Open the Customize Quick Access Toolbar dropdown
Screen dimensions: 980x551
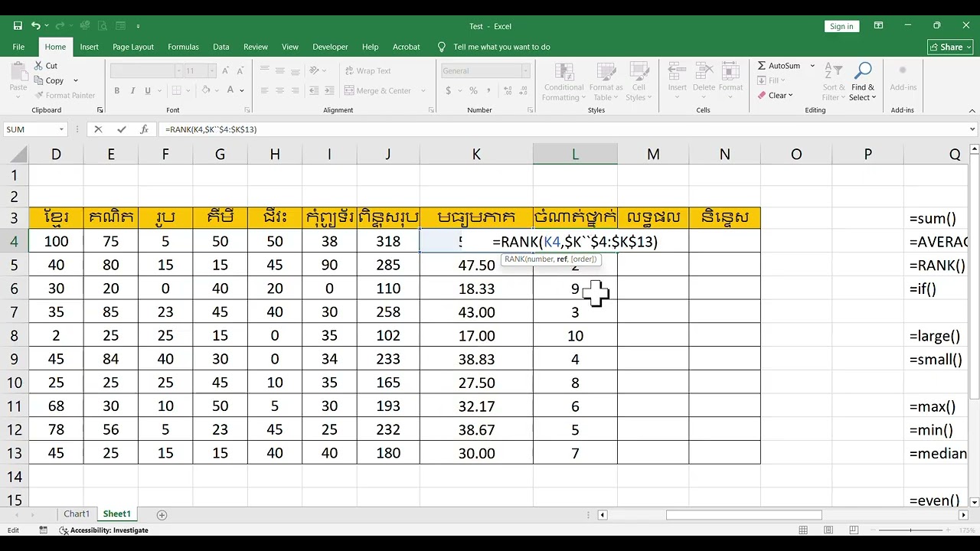point(139,26)
